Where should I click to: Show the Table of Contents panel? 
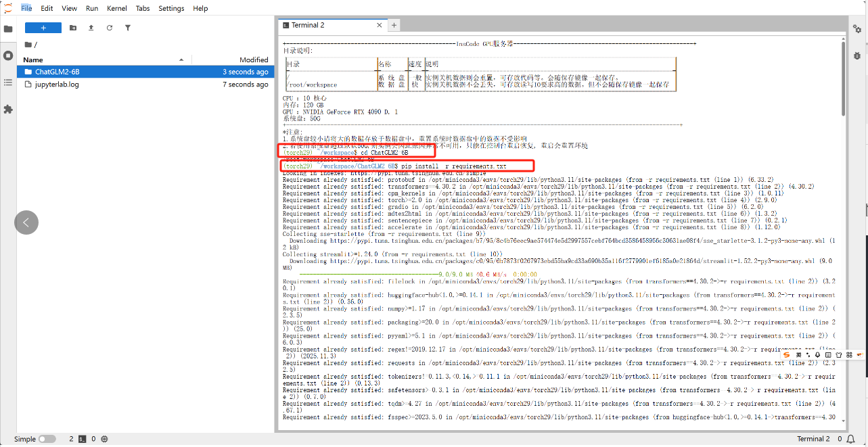tap(8, 82)
